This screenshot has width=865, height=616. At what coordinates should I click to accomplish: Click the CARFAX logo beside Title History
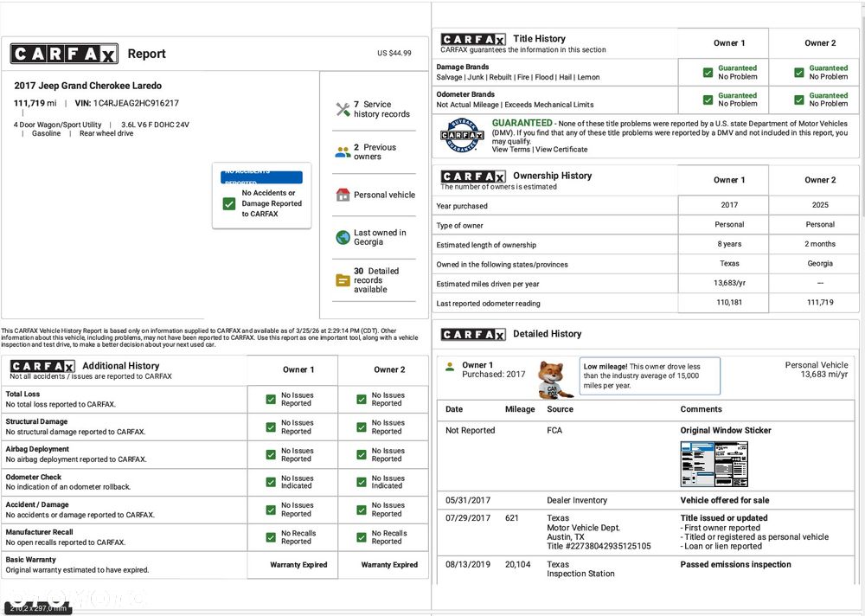coord(473,39)
